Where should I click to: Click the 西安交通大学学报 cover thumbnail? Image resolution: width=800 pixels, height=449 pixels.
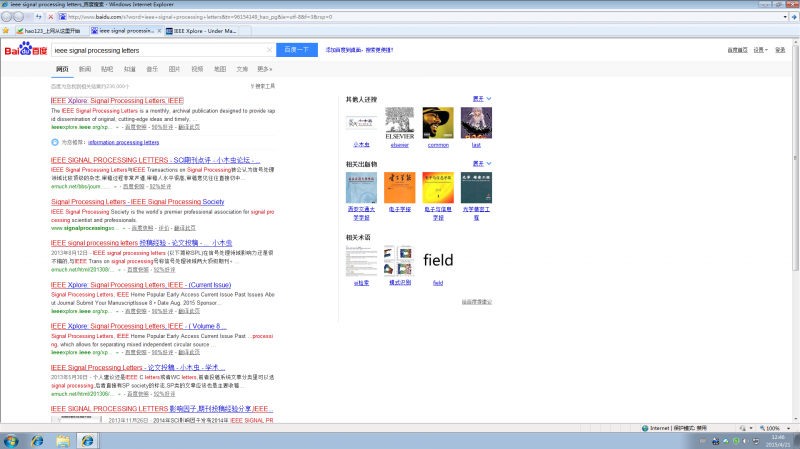point(361,188)
